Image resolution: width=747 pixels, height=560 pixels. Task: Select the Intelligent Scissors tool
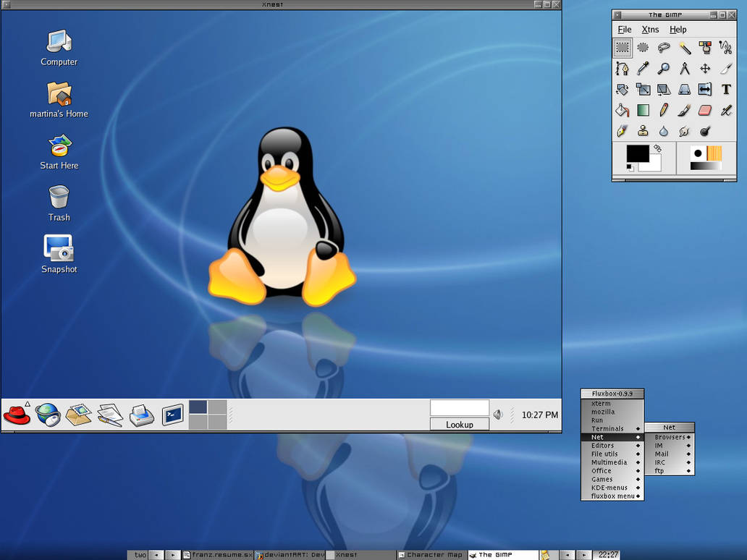point(725,48)
